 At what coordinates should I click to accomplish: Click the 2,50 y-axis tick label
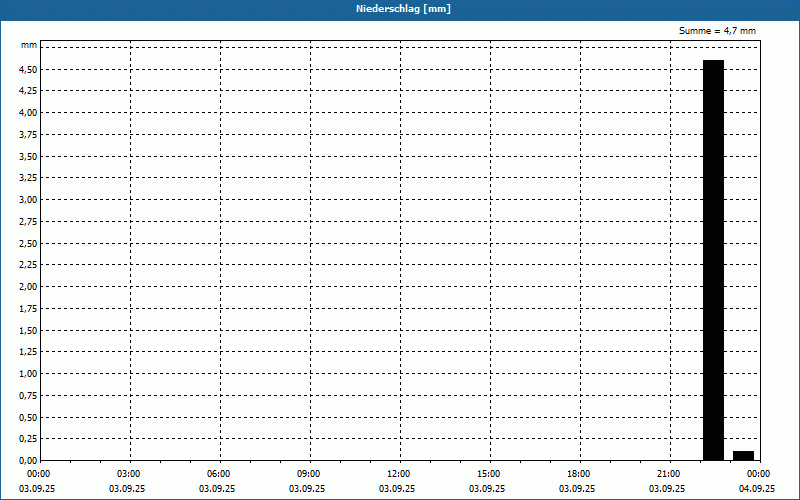(28, 244)
